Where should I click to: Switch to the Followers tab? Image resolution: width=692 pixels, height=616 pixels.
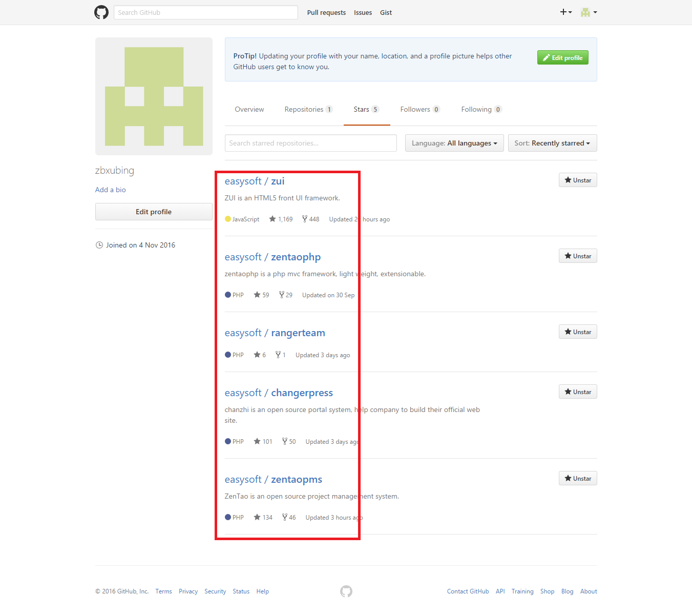[x=420, y=110]
